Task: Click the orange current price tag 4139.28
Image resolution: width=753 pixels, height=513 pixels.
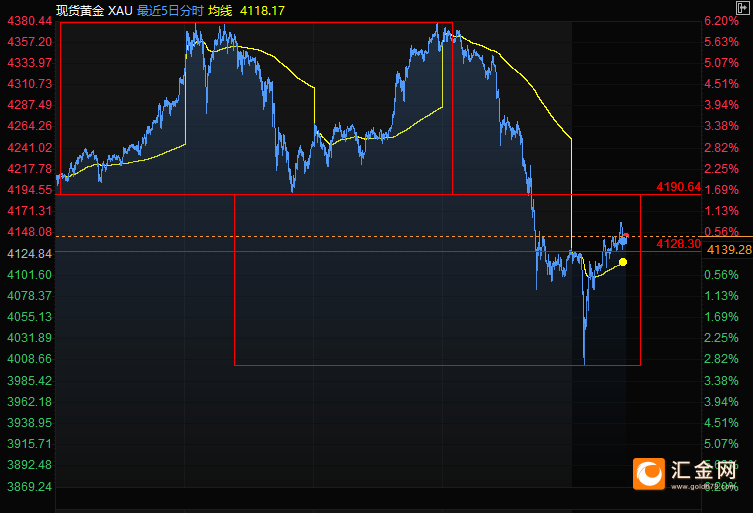Action: pos(729,249)
